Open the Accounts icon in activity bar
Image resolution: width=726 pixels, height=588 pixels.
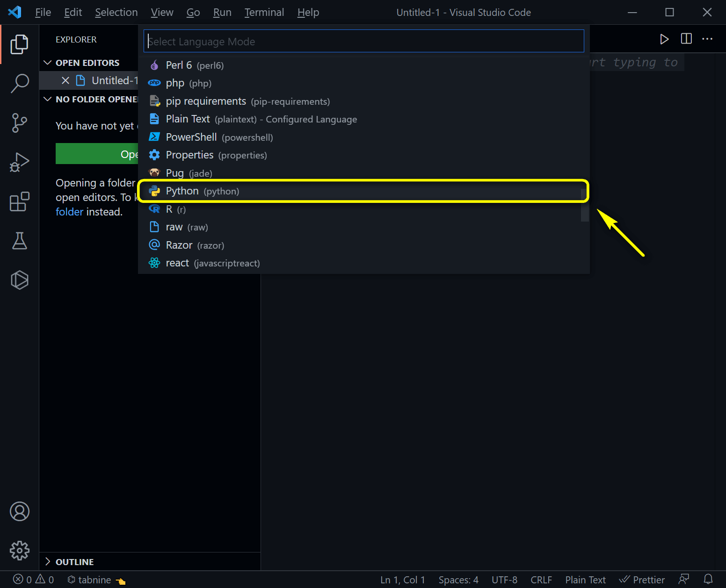click(x=20, y=511)
